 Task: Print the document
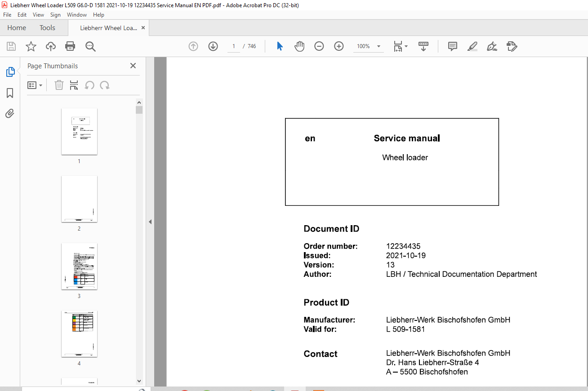pyautogui.click(x=70, y=46)
